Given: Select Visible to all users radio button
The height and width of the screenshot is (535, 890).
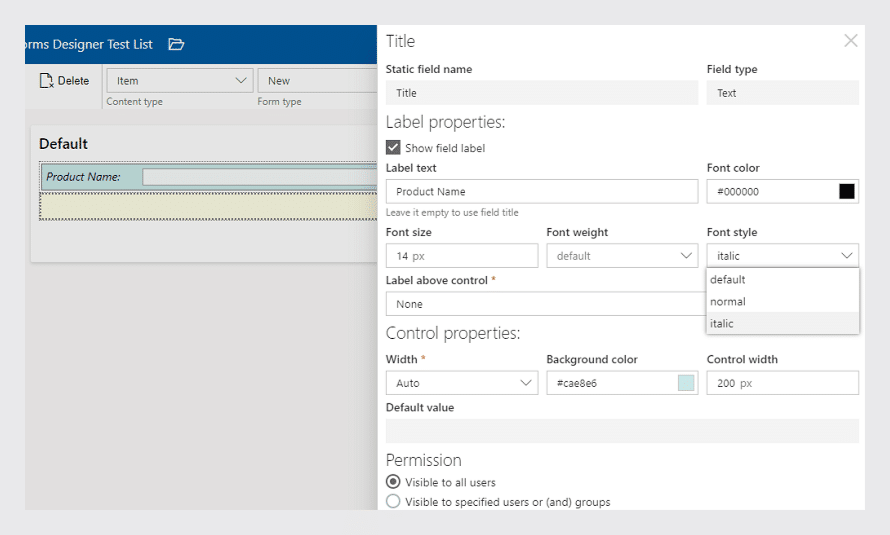Looking at the screenshot, I should point(393,482).
